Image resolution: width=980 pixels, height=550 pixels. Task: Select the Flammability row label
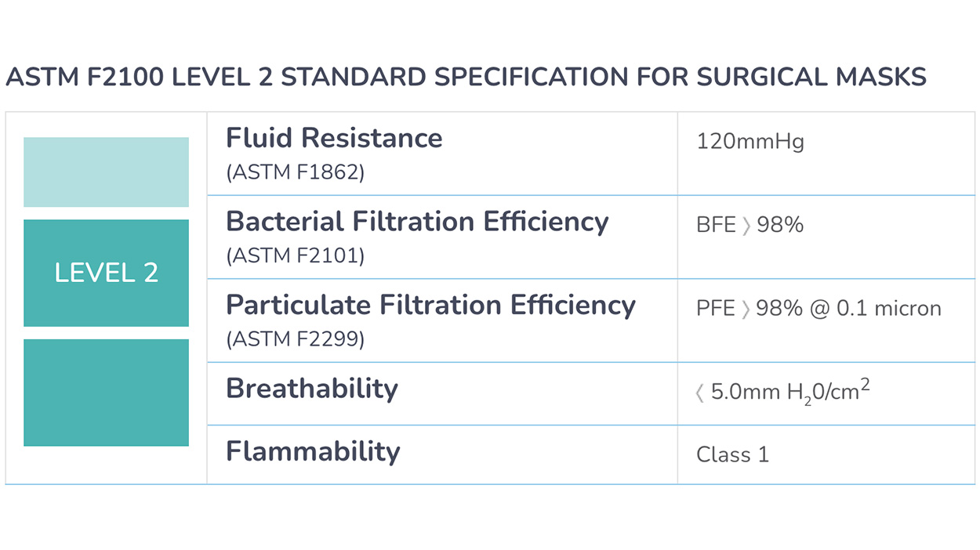[x=313, y=451]
